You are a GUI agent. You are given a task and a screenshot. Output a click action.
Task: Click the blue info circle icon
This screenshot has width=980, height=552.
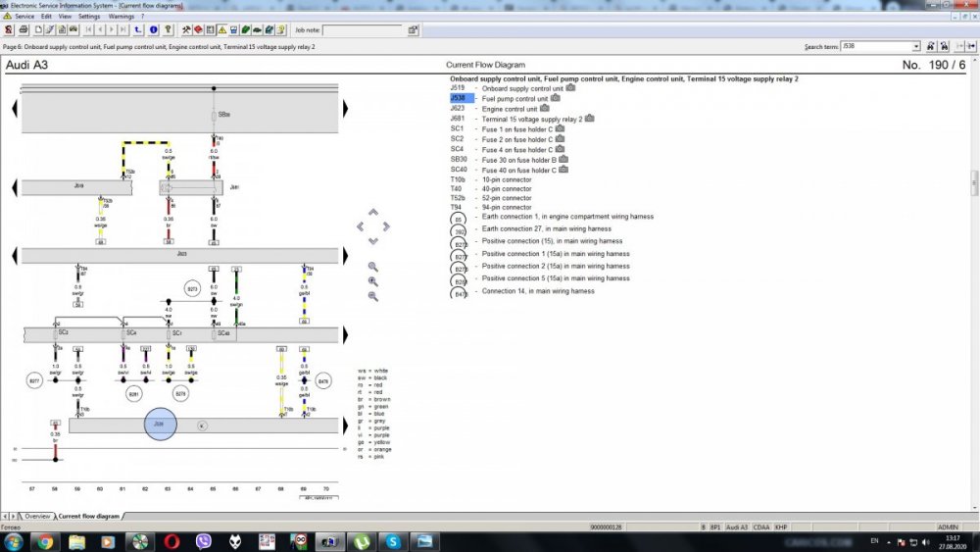153,29
